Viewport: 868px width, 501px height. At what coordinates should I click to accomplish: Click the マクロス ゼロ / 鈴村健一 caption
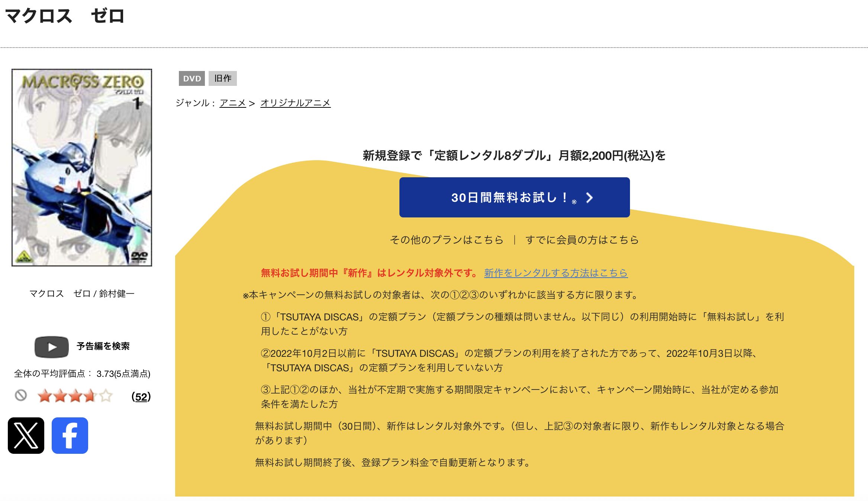point(82,294)
